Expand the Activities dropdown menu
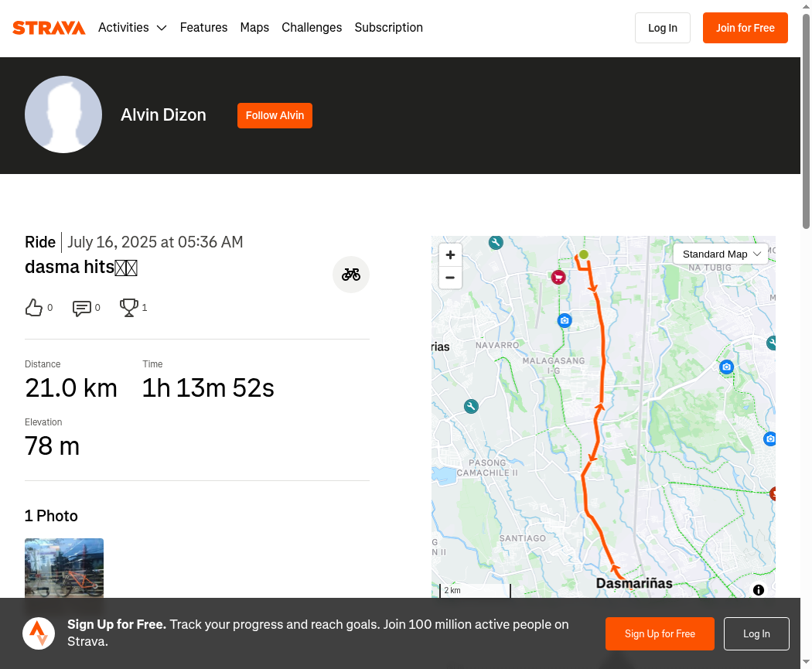Image resolution: width=812 pixels, height=669 pixels. click(132, 27)
